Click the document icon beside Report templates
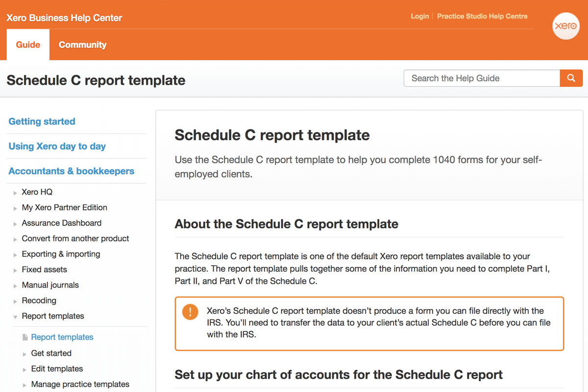588x392 pixels. [25, 337]
